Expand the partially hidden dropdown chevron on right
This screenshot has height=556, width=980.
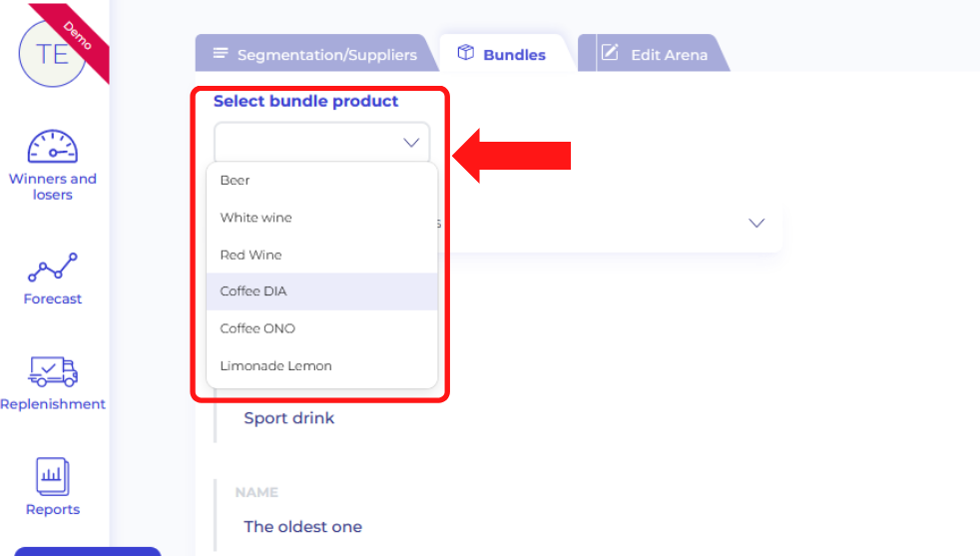[756, 223]
